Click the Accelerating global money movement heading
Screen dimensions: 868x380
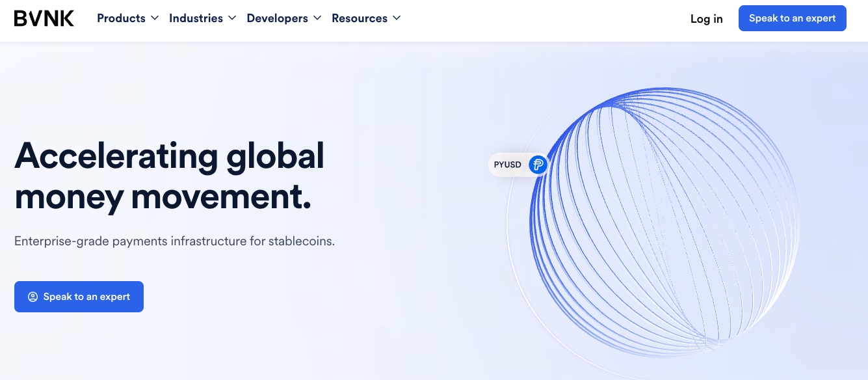pyautogui.click(x=169, y=176)
